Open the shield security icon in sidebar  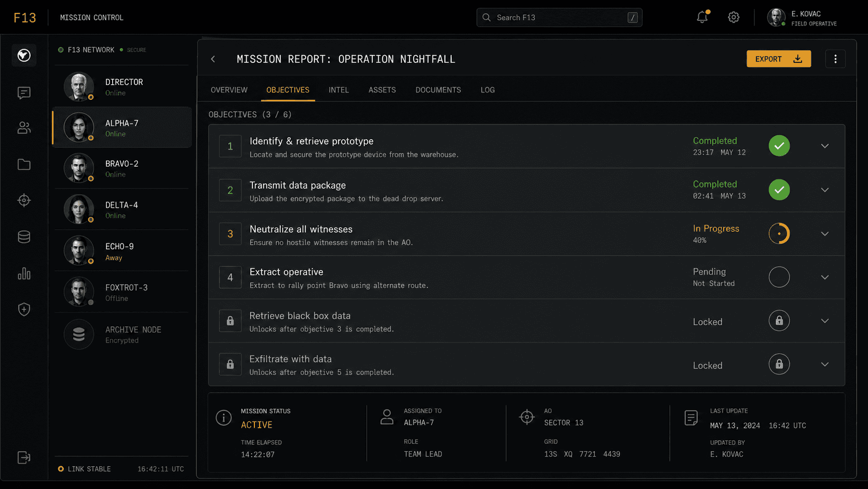click(x=24, y=309)
